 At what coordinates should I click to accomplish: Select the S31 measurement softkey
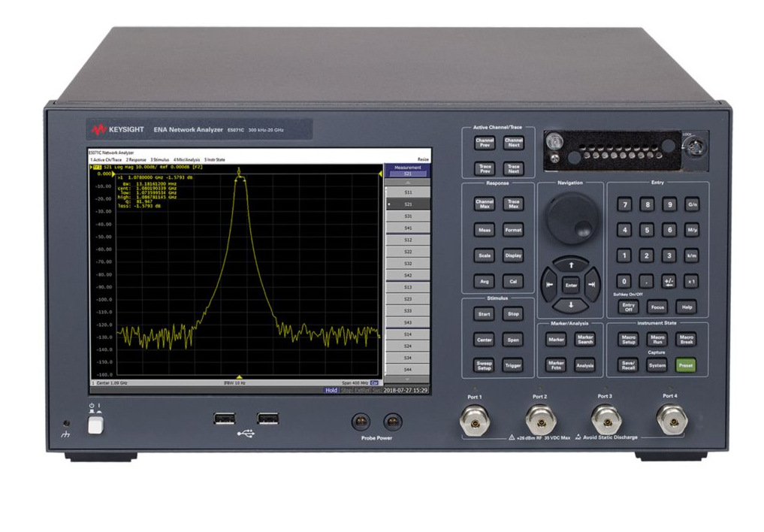pyautogui.click(x=408, y=216)
